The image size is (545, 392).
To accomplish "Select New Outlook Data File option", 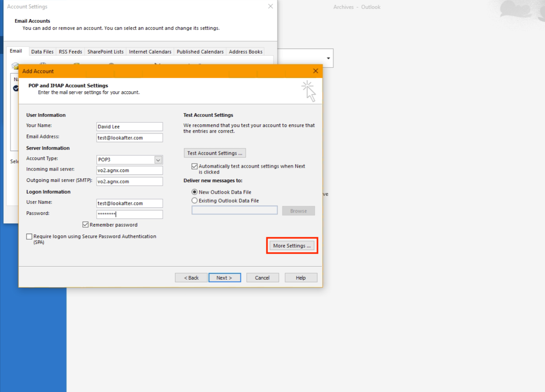I will point(195,192).
